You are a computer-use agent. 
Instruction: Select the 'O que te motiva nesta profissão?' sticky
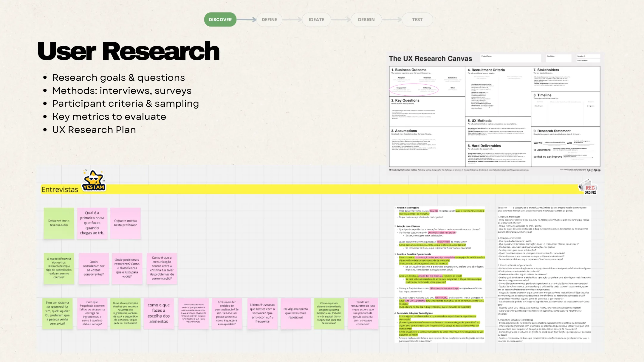(126, 223)
